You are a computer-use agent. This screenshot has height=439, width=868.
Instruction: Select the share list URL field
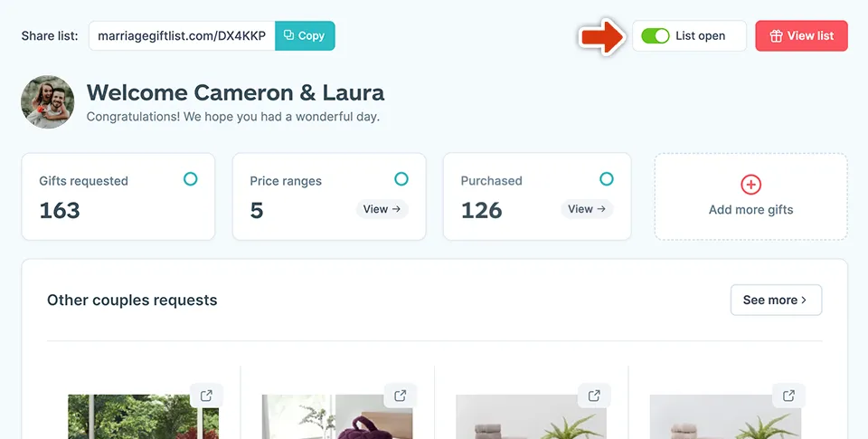click(182, 36)
